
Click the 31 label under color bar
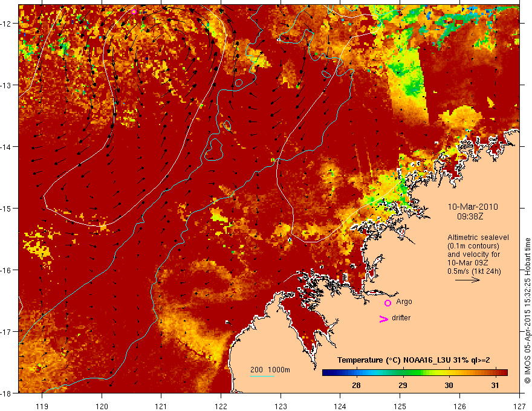[x=495, y=385]
